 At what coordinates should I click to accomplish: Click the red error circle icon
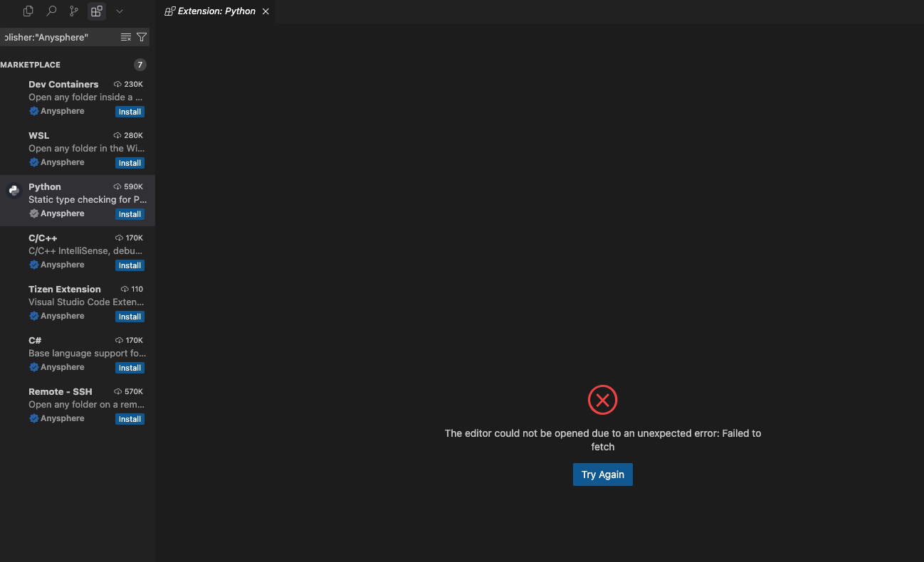(603, 400)
